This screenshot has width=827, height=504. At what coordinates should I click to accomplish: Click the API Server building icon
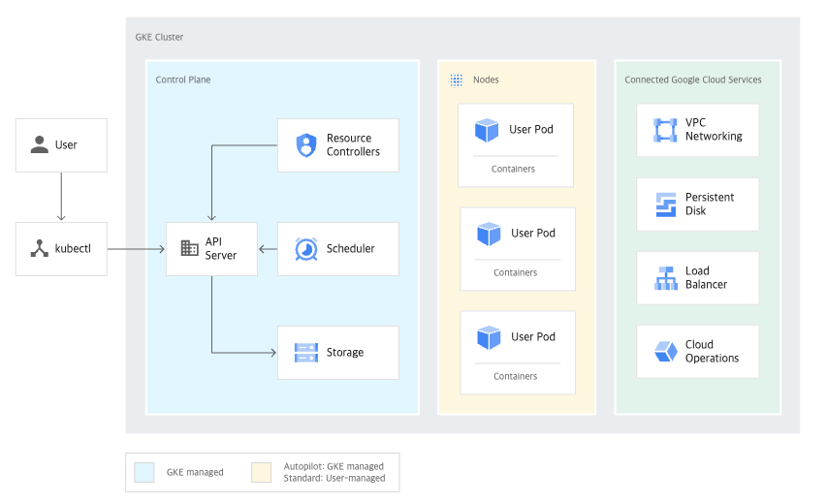pos(189,248)
